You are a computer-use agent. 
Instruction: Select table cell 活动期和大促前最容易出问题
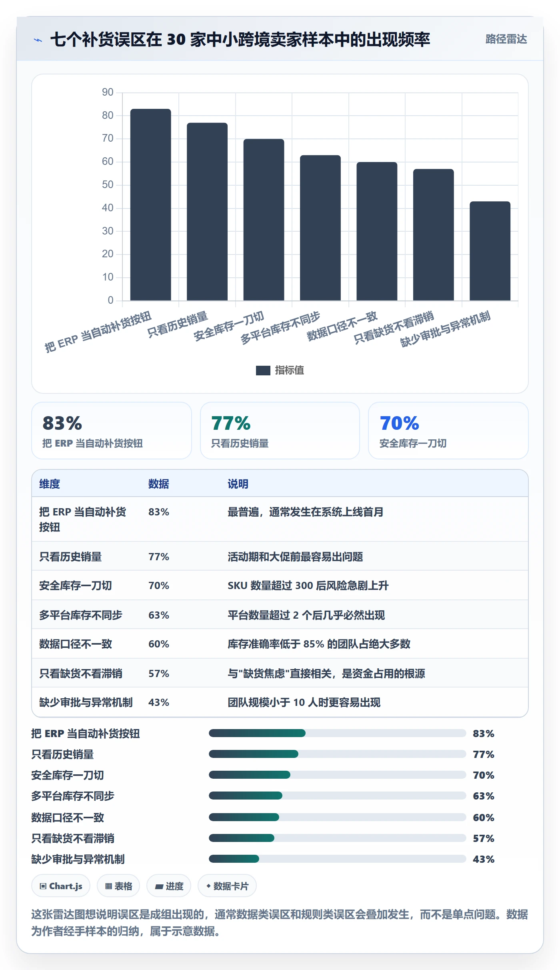295,557
